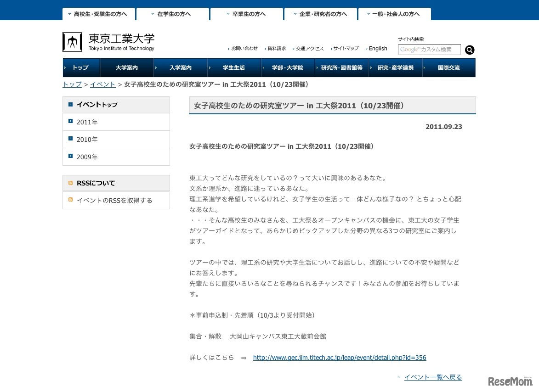The height and width of the screenshot is (392, 539).
Task: Focus the Google custom search field
Action: click(429, 50)
